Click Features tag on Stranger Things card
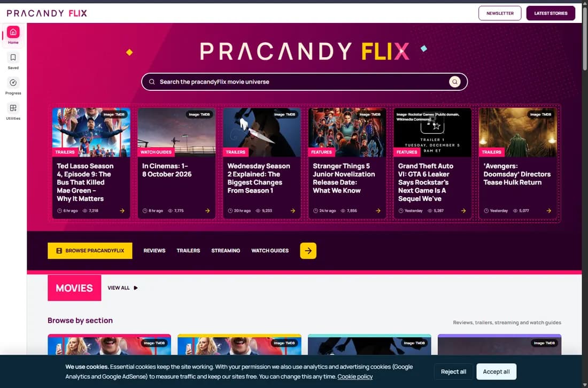 coord(321,152)
